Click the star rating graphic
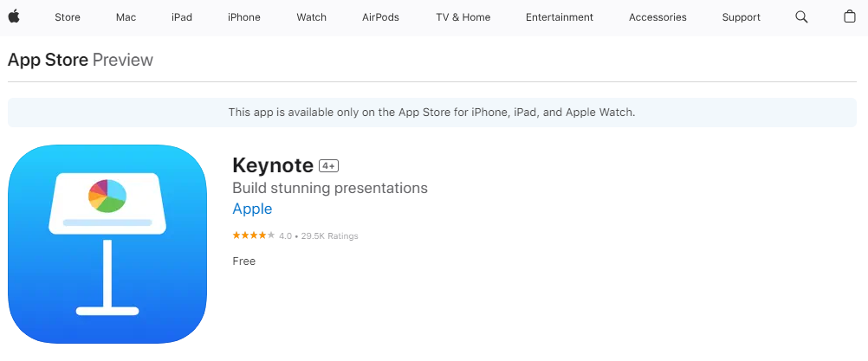This screenshot has height=361, width=868. (x=254, y=235)
